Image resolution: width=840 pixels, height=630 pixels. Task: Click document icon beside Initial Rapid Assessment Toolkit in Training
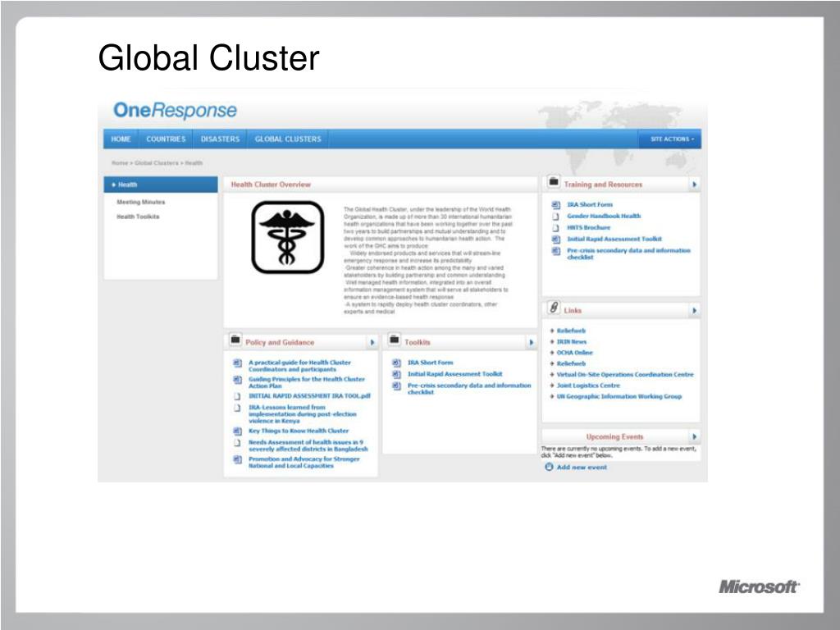(556, 240)
